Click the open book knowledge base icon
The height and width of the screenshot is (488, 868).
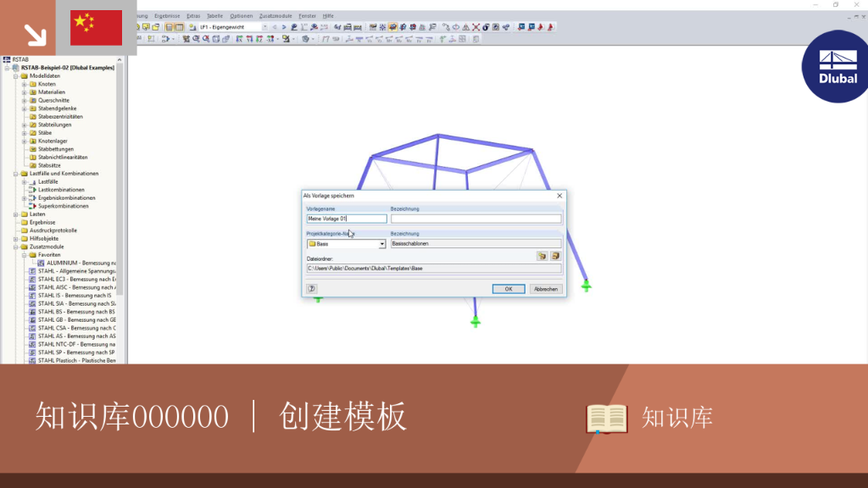pyautogui.click(x=607, y=419)
